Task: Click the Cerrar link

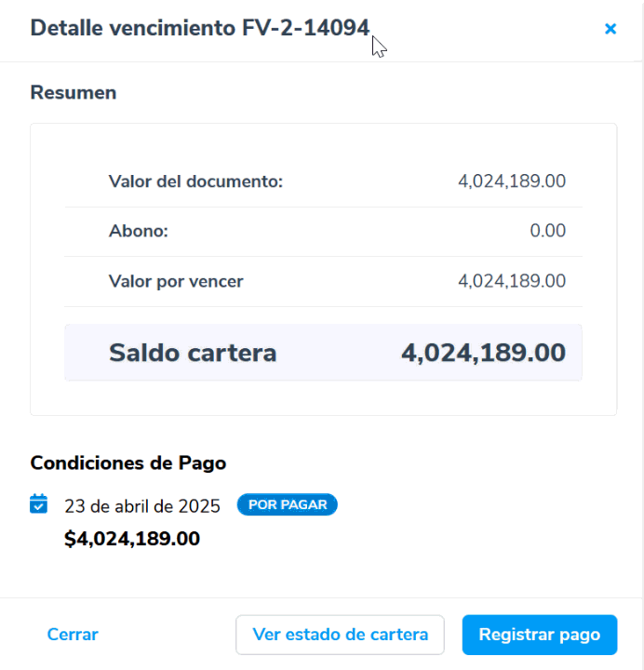Action: [x=73, y=635]
